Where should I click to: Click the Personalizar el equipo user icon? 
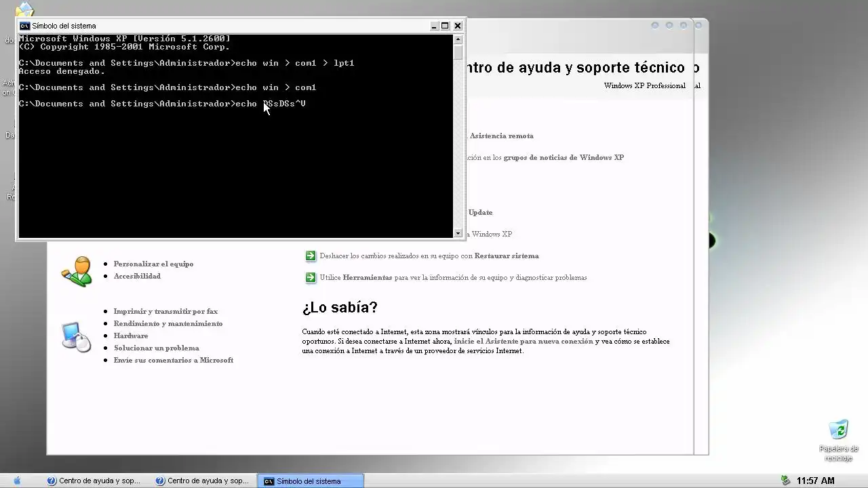tap(77, 271)
